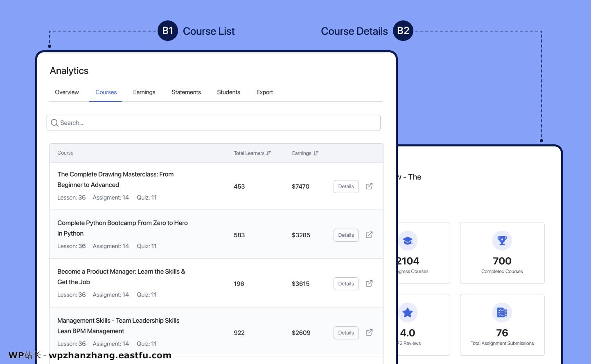Open the Students tab

[228, 92]
